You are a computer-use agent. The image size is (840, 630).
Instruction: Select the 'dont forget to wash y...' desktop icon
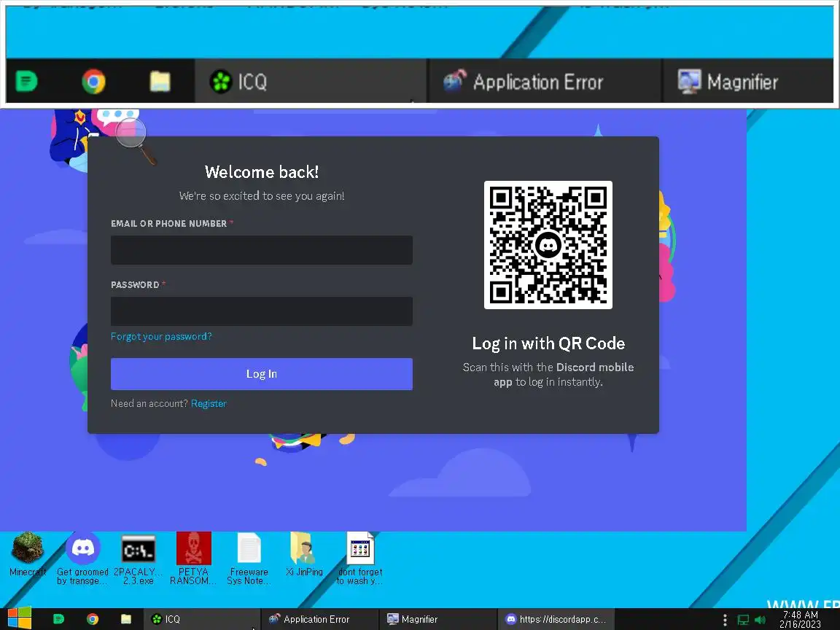click(x=360, y=558)
